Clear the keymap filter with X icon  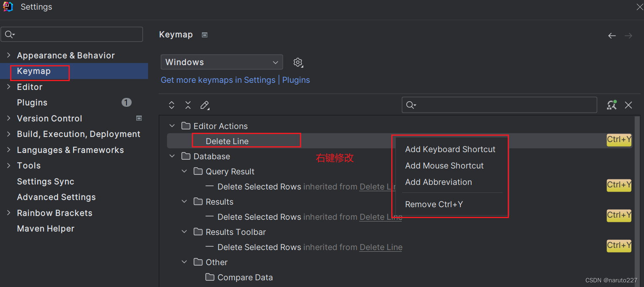point(628,105)
